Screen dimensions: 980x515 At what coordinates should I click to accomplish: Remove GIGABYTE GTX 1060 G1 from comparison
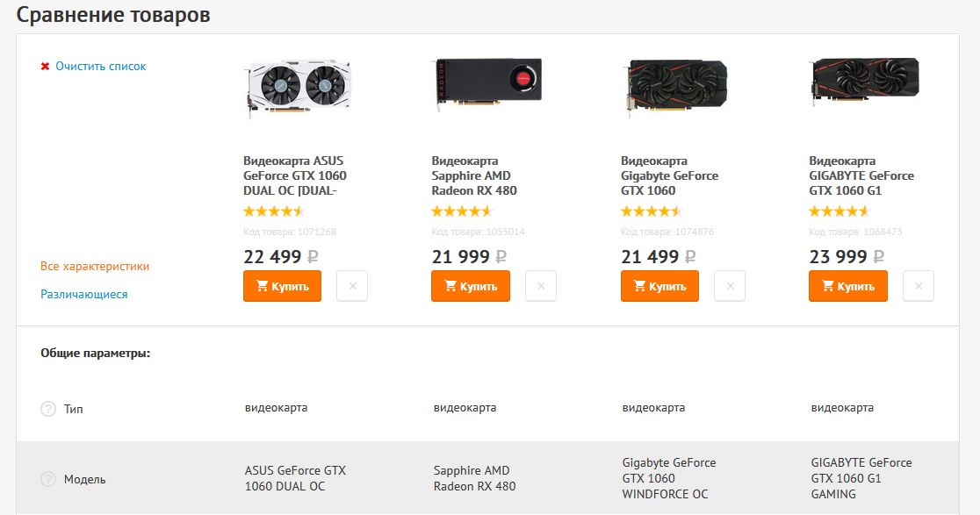click(919, 286)
